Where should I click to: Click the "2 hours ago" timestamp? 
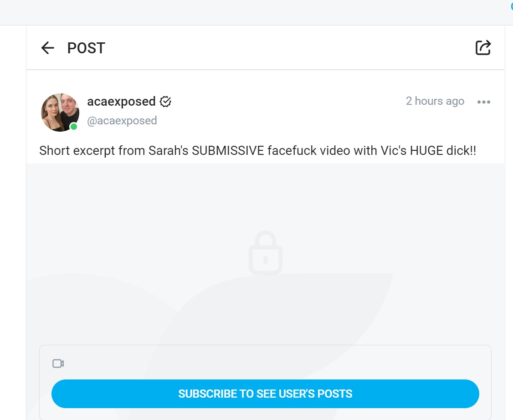(x=435, y=101)
